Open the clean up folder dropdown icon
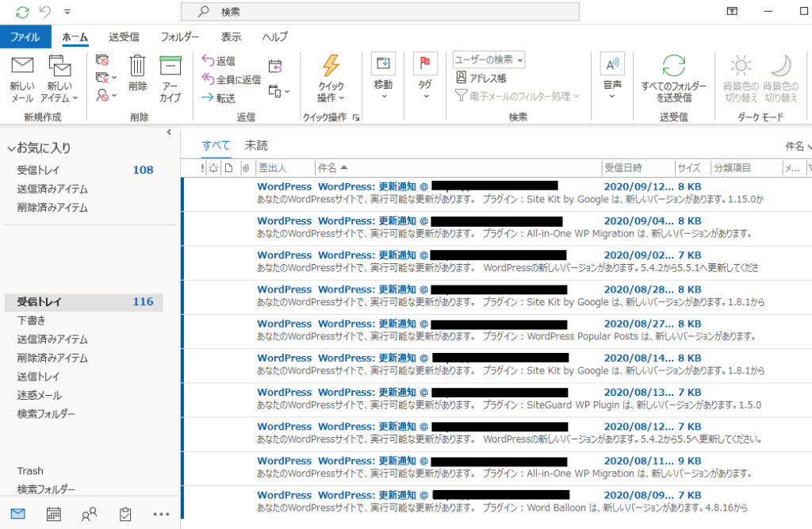Screen dimensions: 812x529 click(x=105, y=79)
